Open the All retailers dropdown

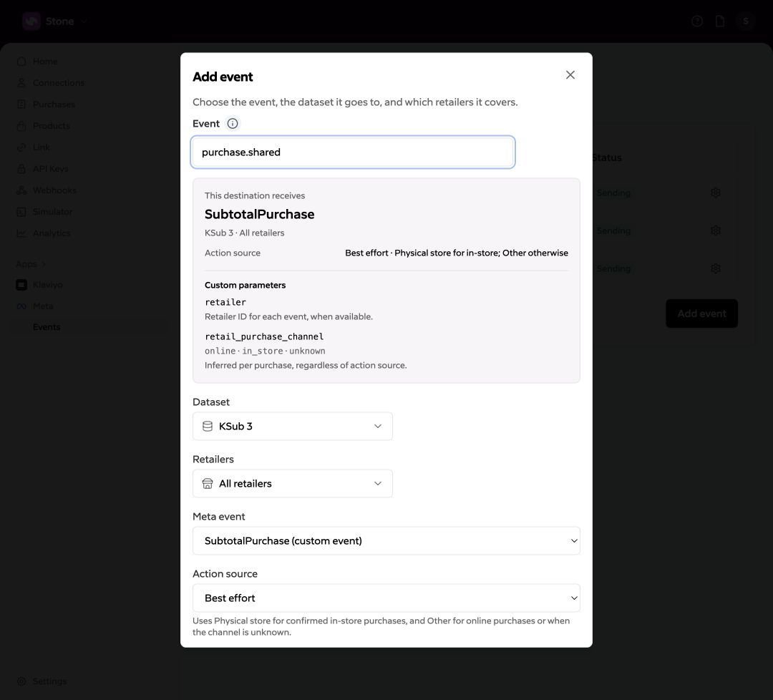292,484
